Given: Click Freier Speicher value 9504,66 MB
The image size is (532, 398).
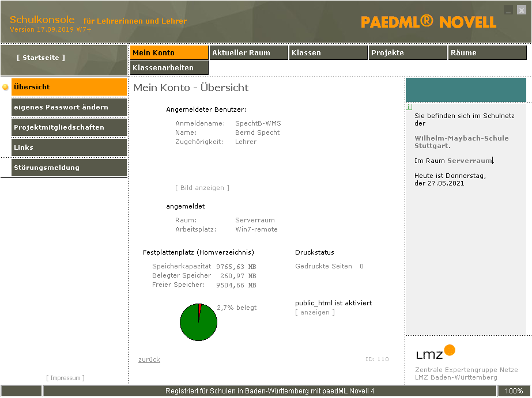Looking at the screenshot, I should pos(236,285).
